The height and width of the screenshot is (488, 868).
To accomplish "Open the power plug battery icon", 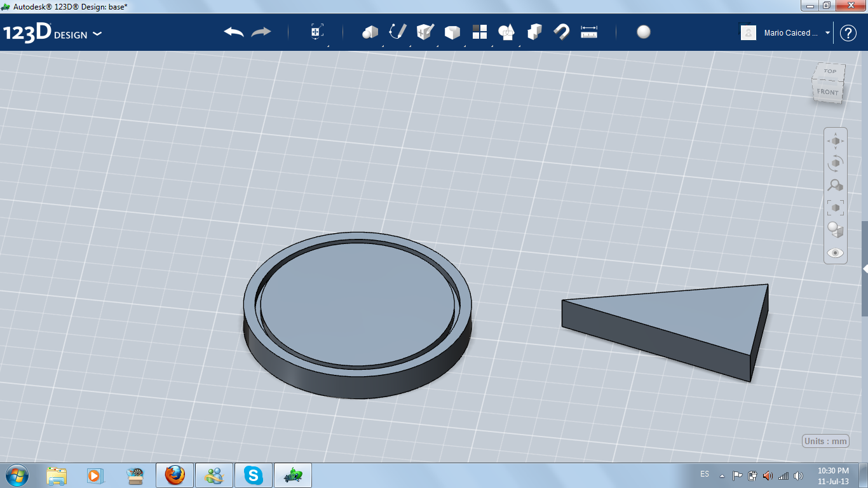I will [x=752, y=475].
